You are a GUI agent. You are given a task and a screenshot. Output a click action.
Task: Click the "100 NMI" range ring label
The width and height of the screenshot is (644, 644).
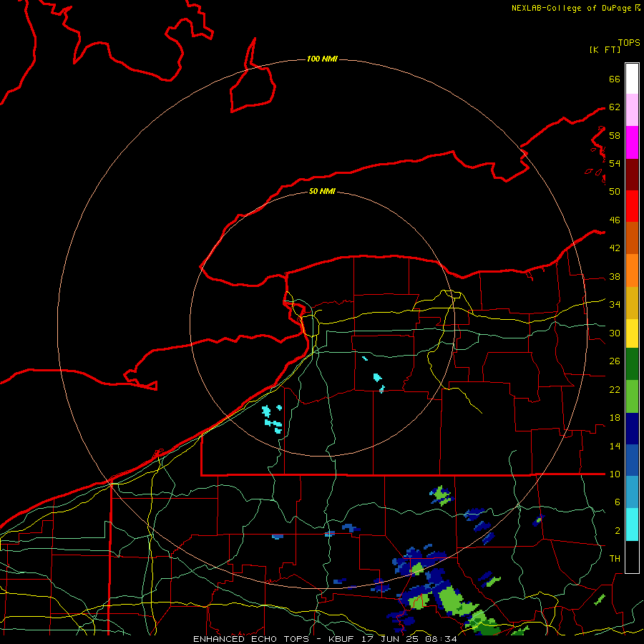(x=322, y=59)
